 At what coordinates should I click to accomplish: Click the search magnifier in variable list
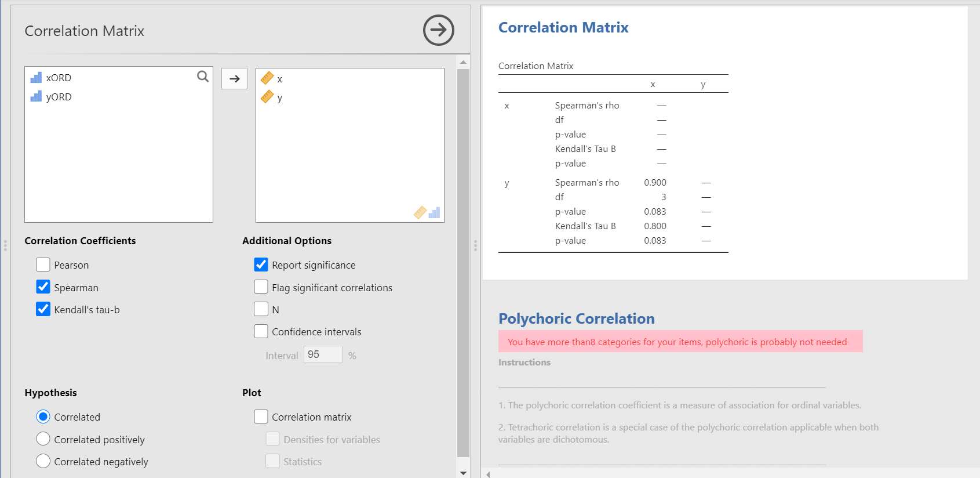[203, 77]
